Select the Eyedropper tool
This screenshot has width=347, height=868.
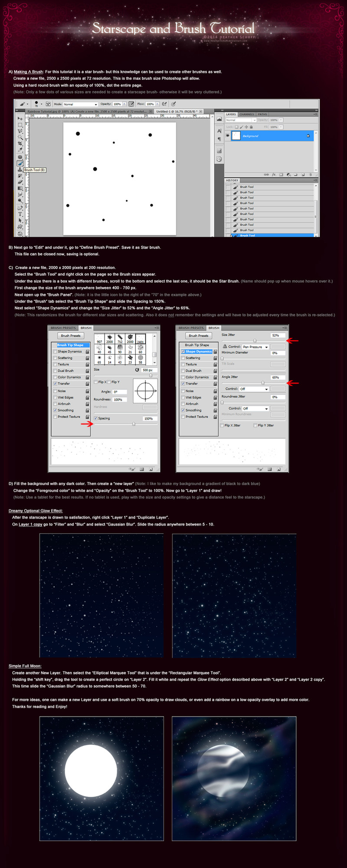click(20, 150)
